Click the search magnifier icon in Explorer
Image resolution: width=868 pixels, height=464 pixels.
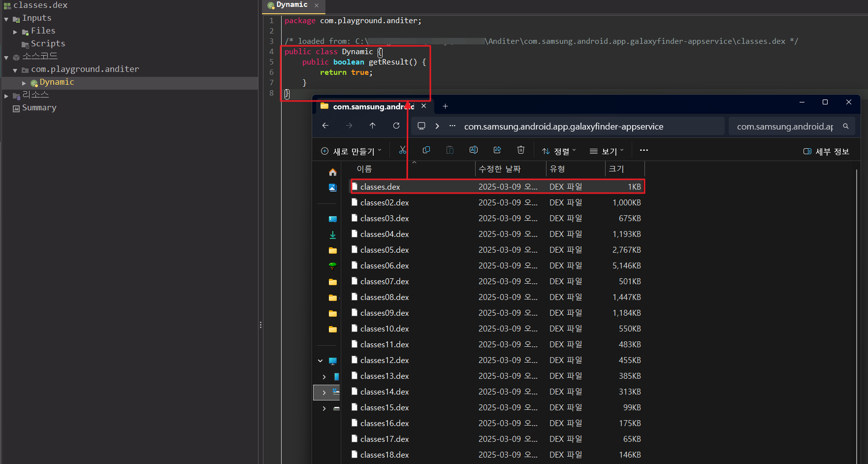(x=846, y=127)
